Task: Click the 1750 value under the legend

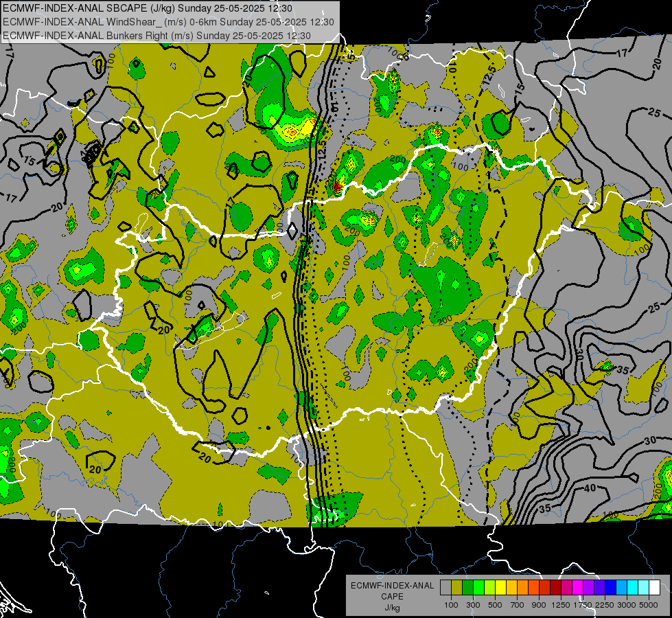Action: (583, 605)
